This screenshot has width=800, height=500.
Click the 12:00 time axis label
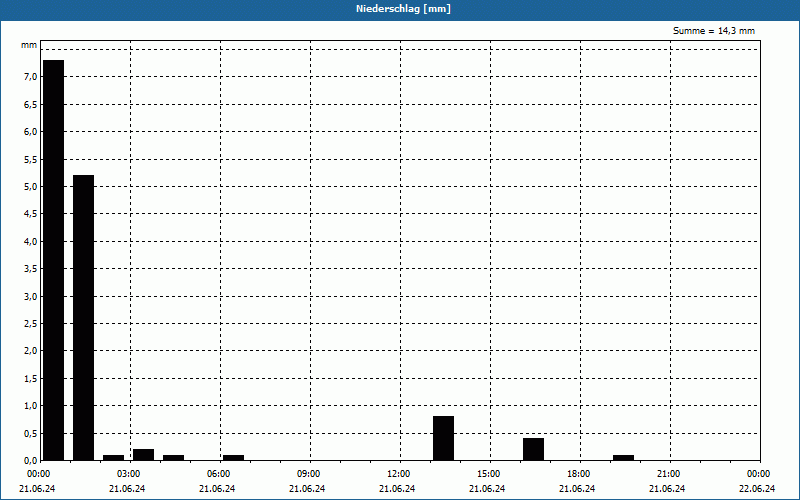coord(398,474)
